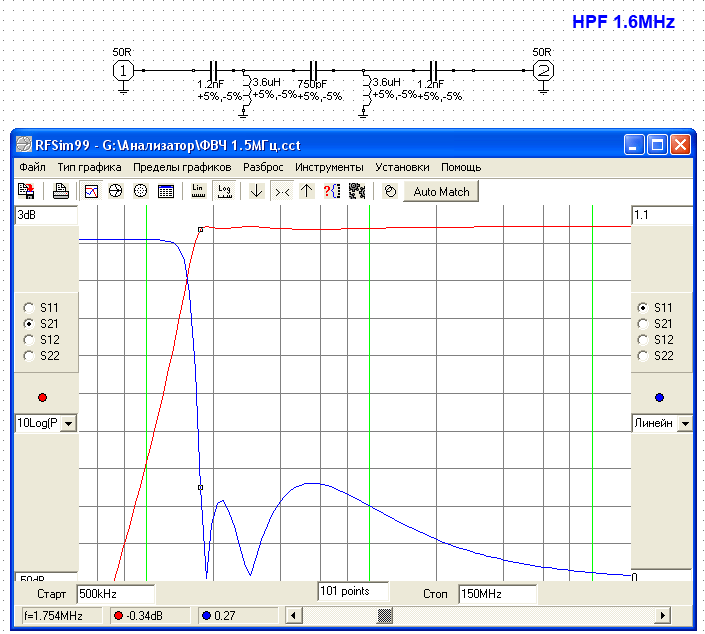Open the Пределы графиков menu
Viewport: 705px width, 634px height.
tap(182, 167)
